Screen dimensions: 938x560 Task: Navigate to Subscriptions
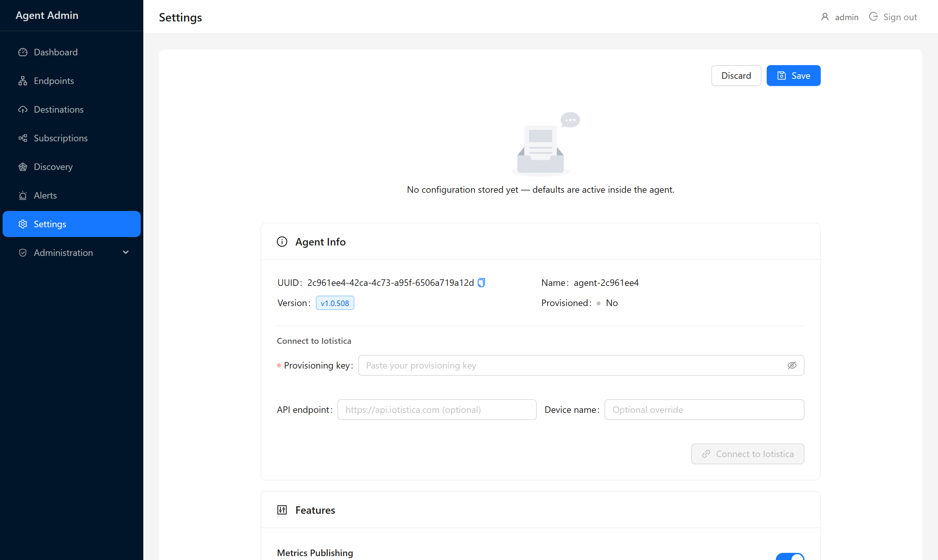click(72, 138)
